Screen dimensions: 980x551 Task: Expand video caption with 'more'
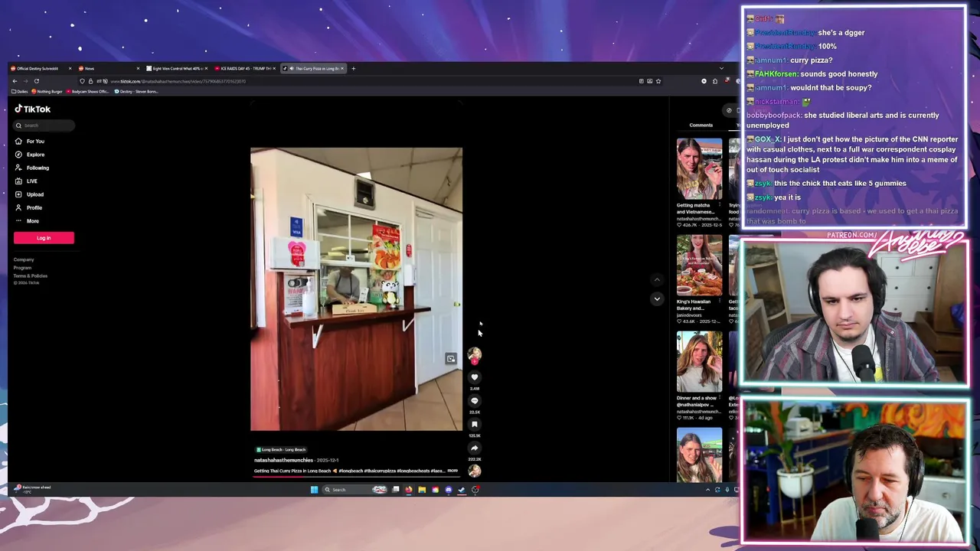pyautogui.click(x=452, y=471)
